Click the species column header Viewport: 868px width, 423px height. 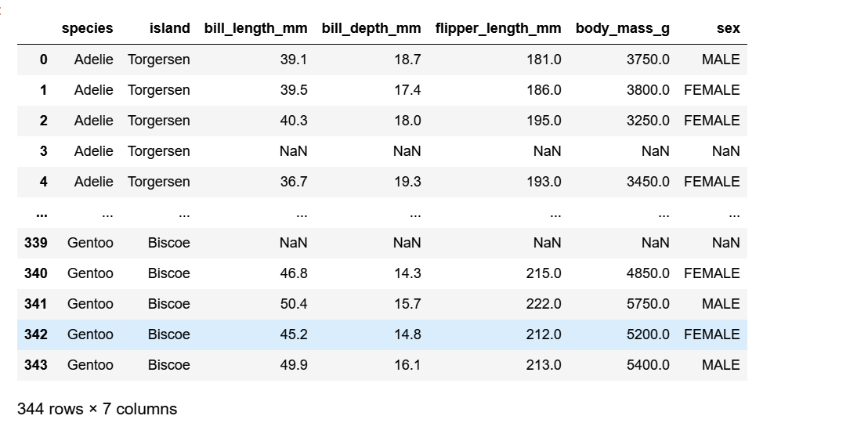[x=87, y=28]
